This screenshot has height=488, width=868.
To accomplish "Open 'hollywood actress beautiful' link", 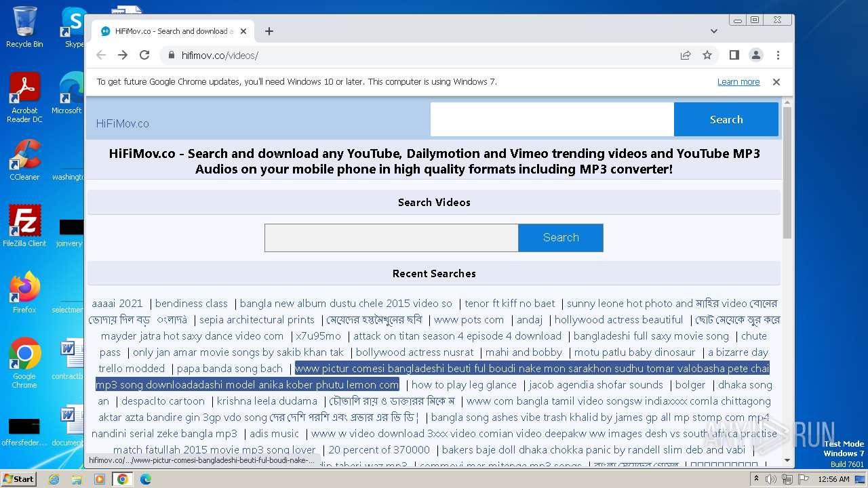I will point(619,320).
